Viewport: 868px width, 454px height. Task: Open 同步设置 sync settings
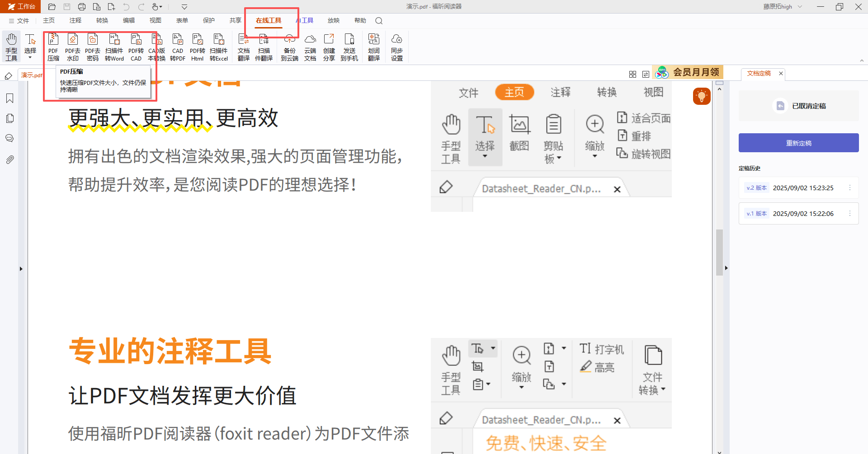(397, 47)
